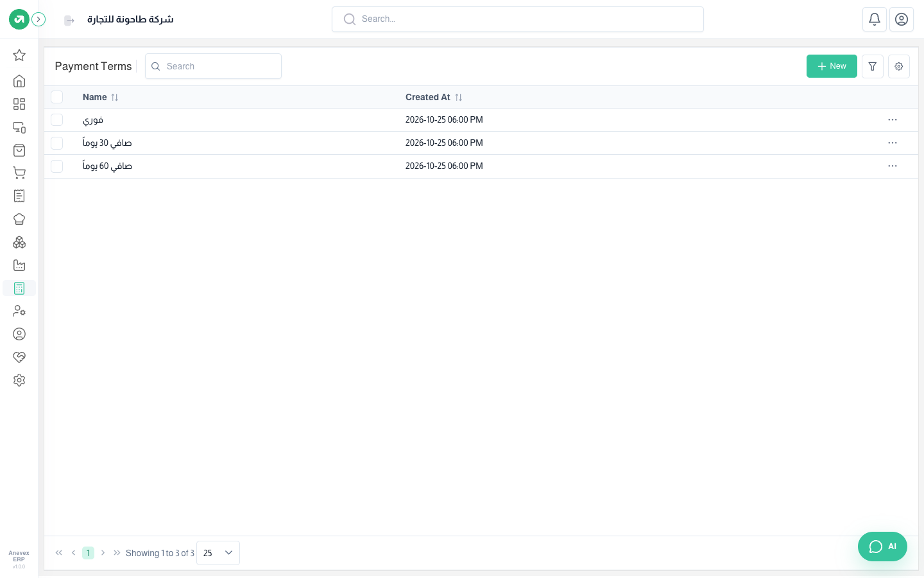This screenshot has height=578, width=924.
Task: Open the factory icon in sidebar
Action: point(19,265)
